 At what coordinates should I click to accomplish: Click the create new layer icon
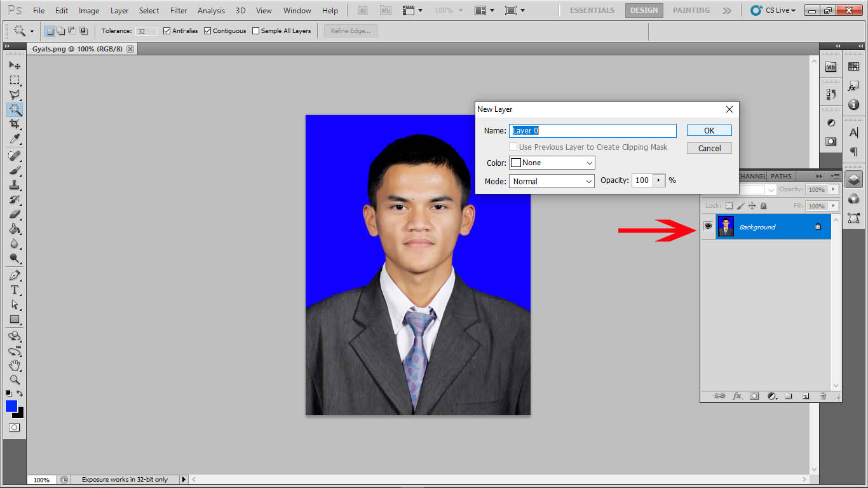coord(806,396)
